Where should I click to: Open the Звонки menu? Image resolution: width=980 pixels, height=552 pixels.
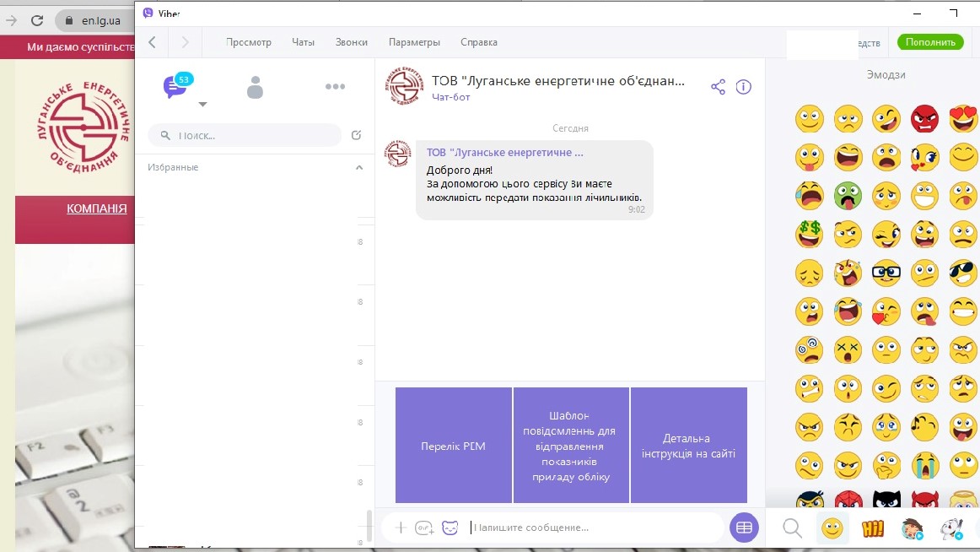tap(351, 42)
